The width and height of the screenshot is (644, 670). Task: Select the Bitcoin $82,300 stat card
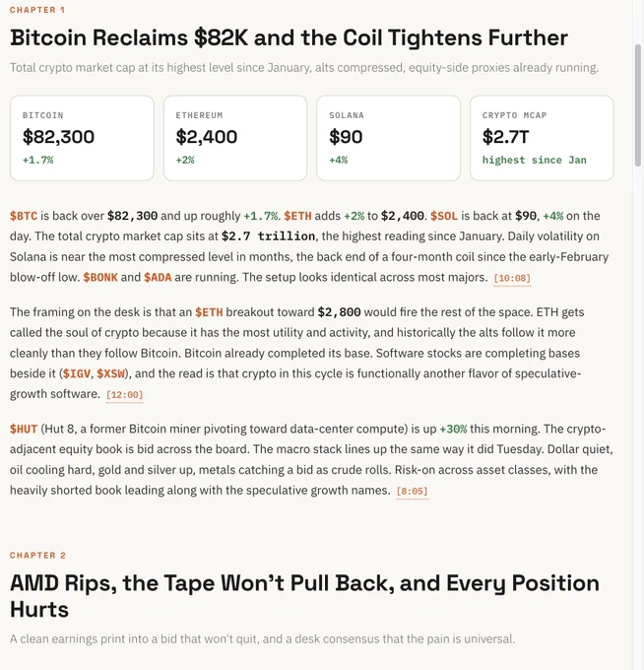pyautogui.click(x=82, y=138)
